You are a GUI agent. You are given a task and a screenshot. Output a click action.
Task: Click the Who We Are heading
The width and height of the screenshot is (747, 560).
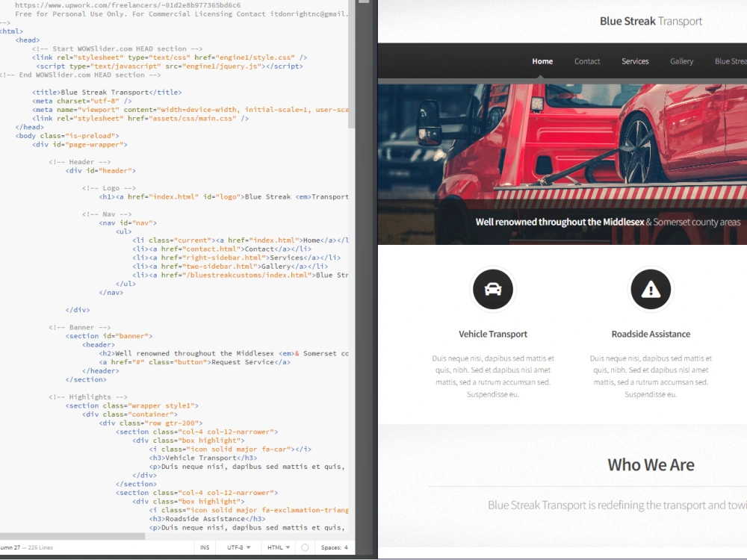click(651, 464)
